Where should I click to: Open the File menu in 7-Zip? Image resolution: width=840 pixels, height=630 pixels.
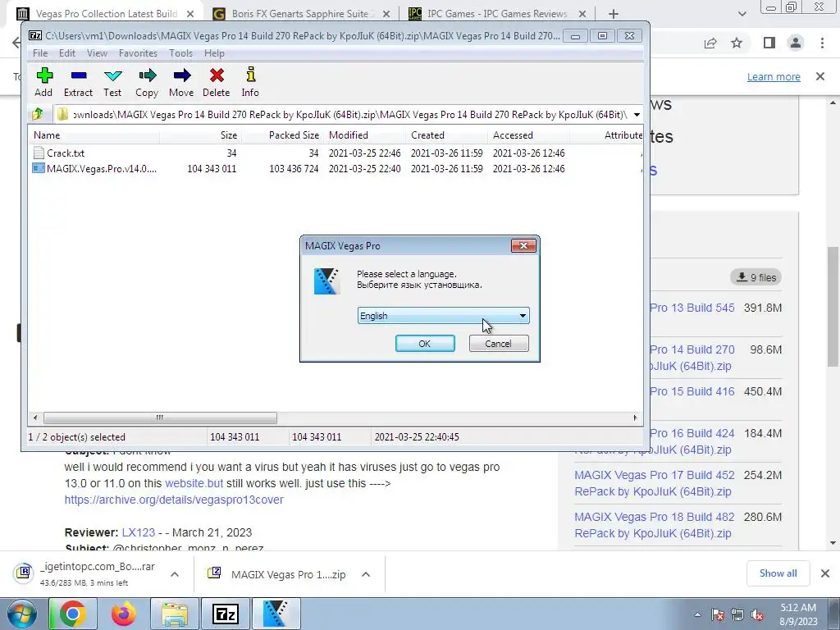point(40,53)
